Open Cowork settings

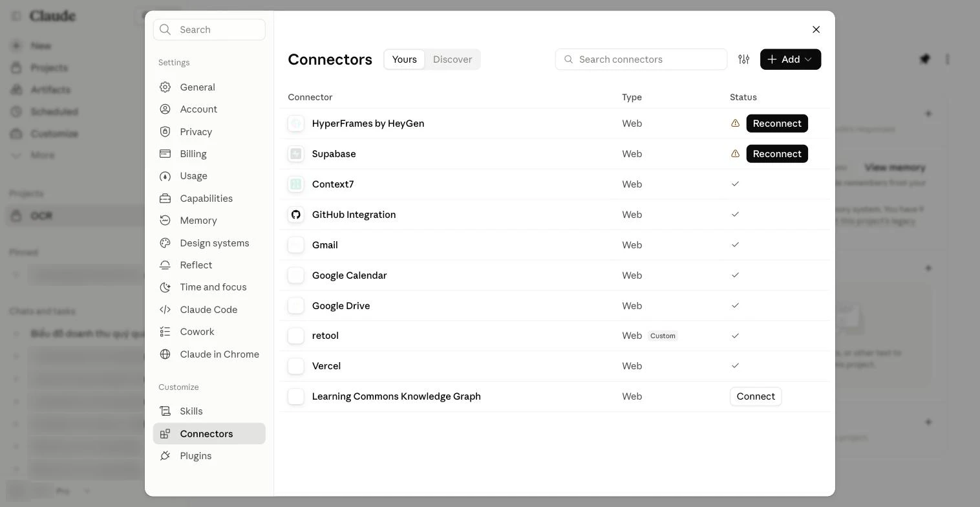pos(209,332)
